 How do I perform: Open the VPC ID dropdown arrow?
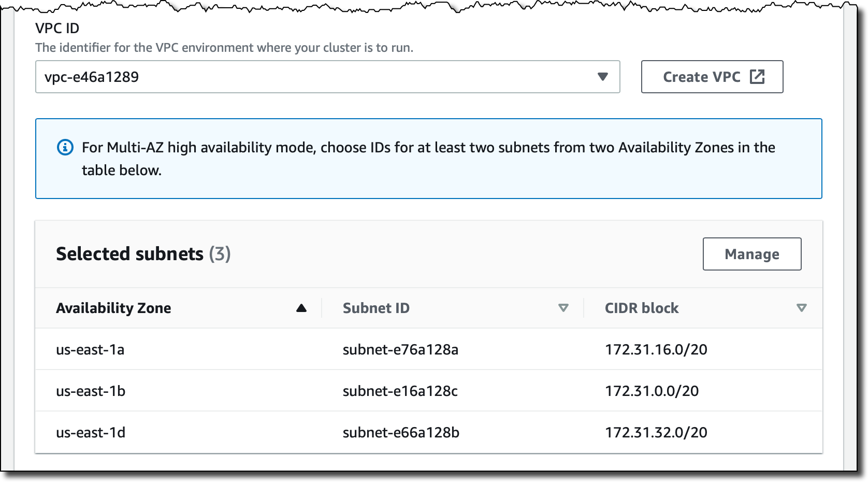[x=602, y=77]
